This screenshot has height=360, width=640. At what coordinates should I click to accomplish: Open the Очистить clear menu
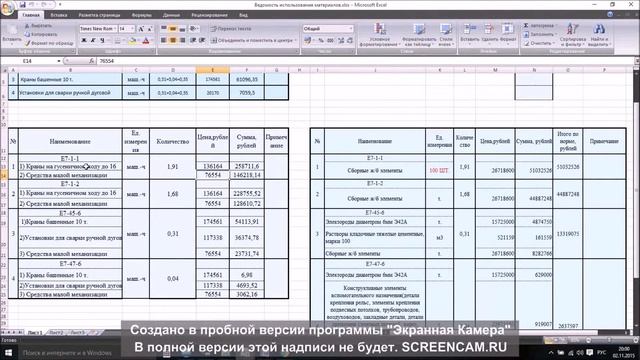[538, 43]
